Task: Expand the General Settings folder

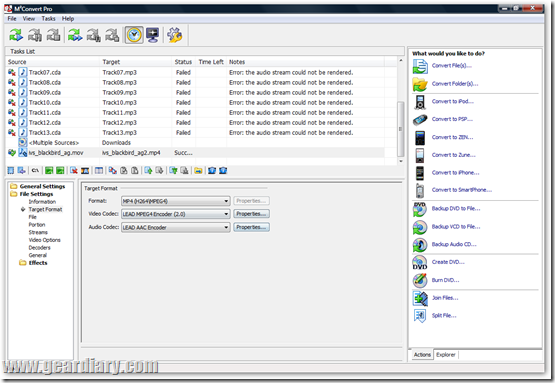Action: coord(13,186)
